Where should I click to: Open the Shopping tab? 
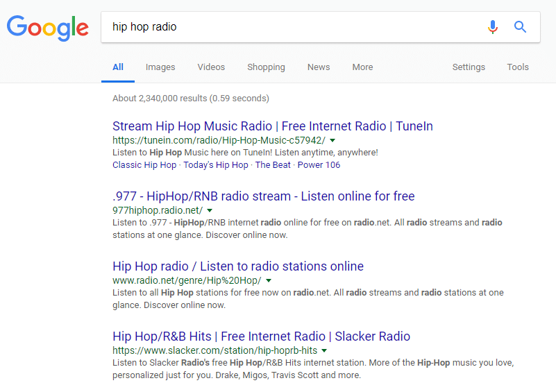266,67
